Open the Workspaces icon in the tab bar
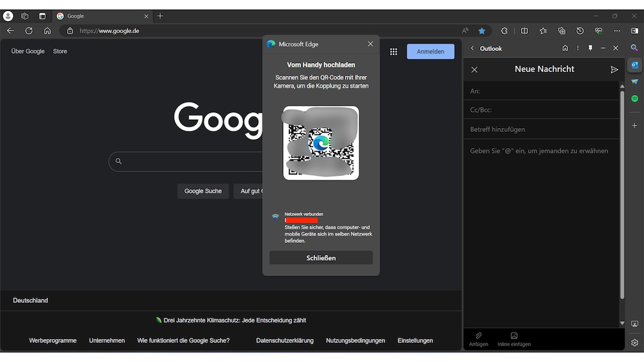644x362 pixels. [25, 16]
